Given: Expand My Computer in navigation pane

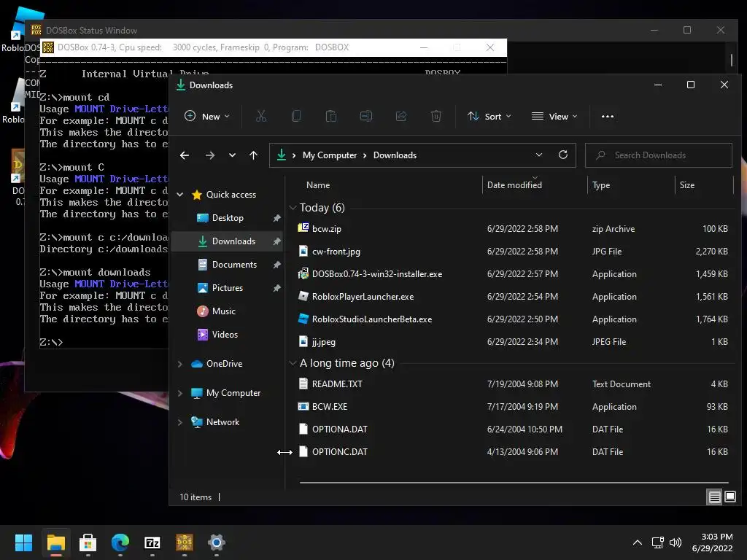Looking at the screenshot, I should click(x=180, y=393).
